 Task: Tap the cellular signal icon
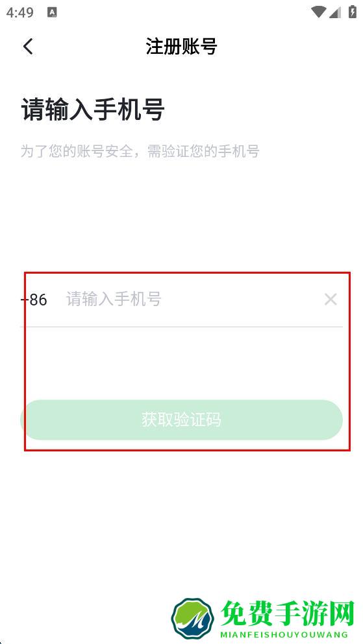click(335, 12)
